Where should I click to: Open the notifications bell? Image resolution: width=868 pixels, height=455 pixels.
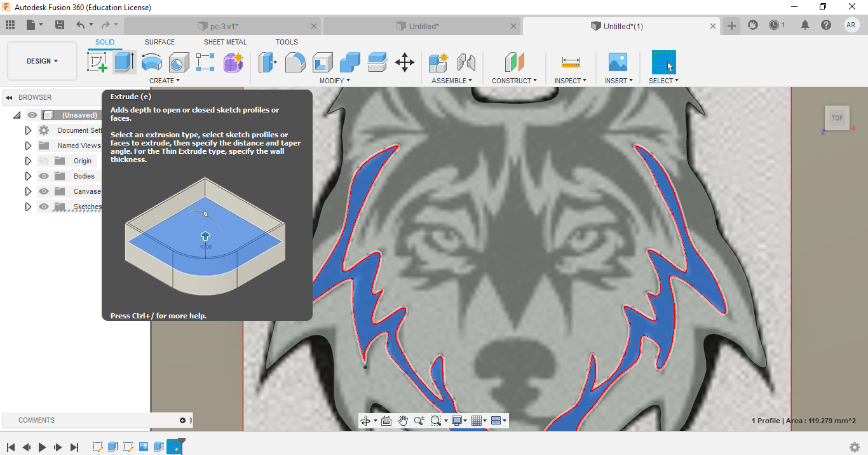coord(805,25)
